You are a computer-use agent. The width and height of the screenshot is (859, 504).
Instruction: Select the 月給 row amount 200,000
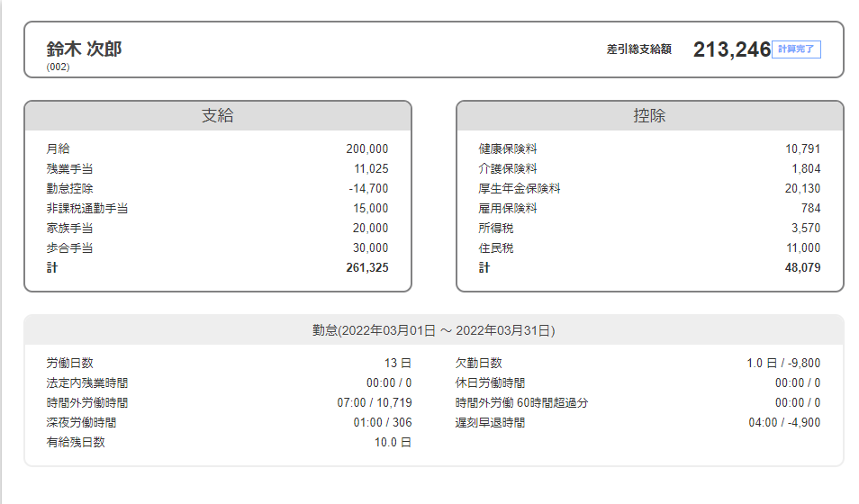366,149
